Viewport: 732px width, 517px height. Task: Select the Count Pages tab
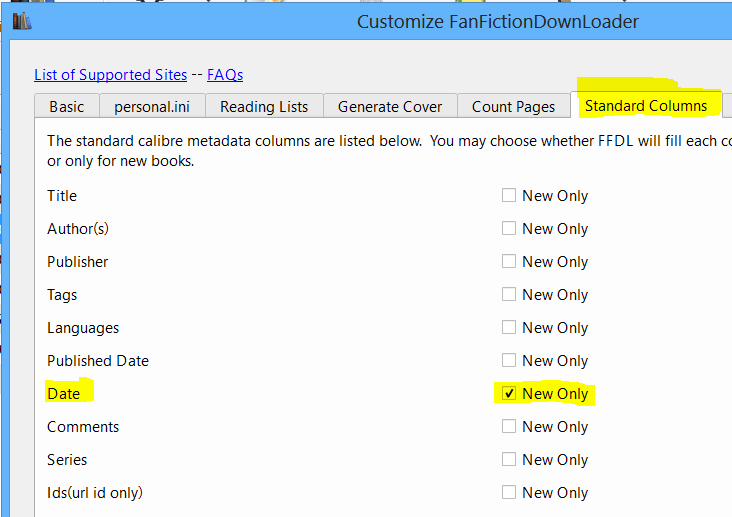click(514, 106)
